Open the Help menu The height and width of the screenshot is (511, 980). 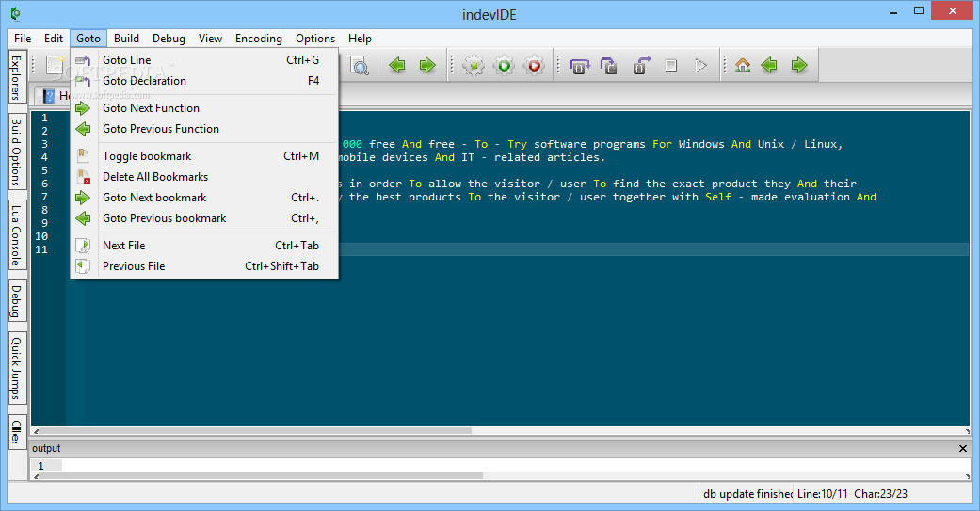pos(360,38)
